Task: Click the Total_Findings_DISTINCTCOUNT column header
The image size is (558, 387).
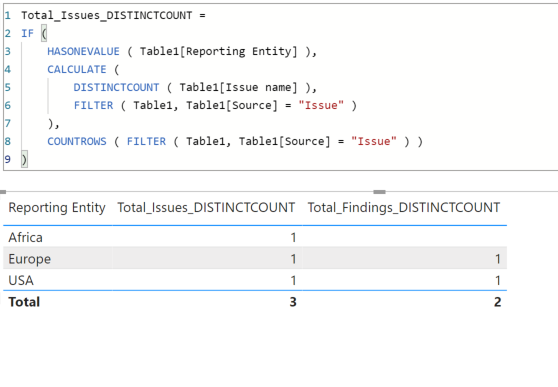Action: coord(404,208)
